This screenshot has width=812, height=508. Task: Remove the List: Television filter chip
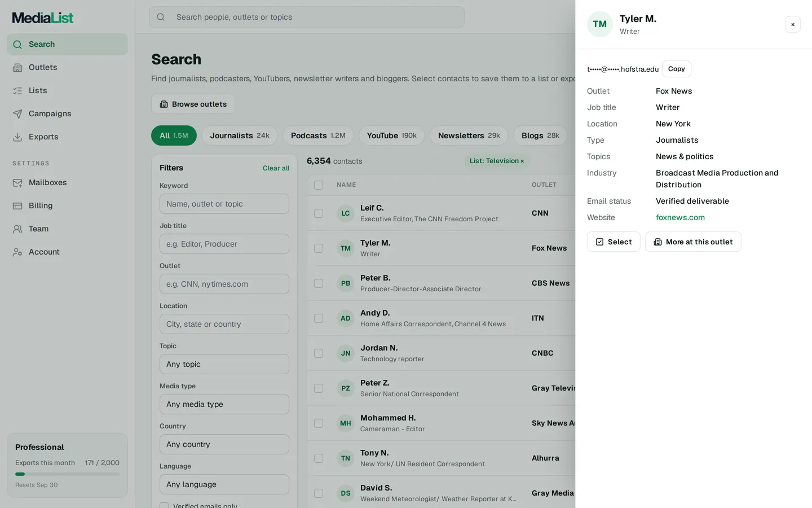tap(522, 161)
